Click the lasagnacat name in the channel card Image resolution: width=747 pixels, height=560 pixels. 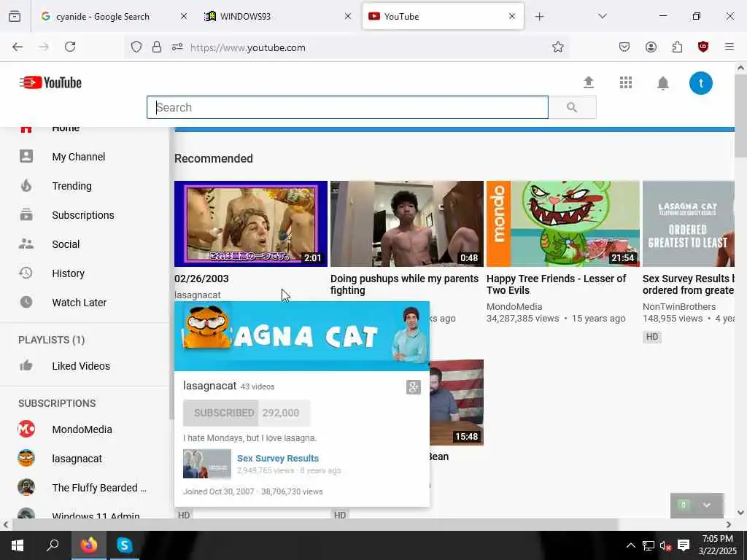click(x=209, y=386)
